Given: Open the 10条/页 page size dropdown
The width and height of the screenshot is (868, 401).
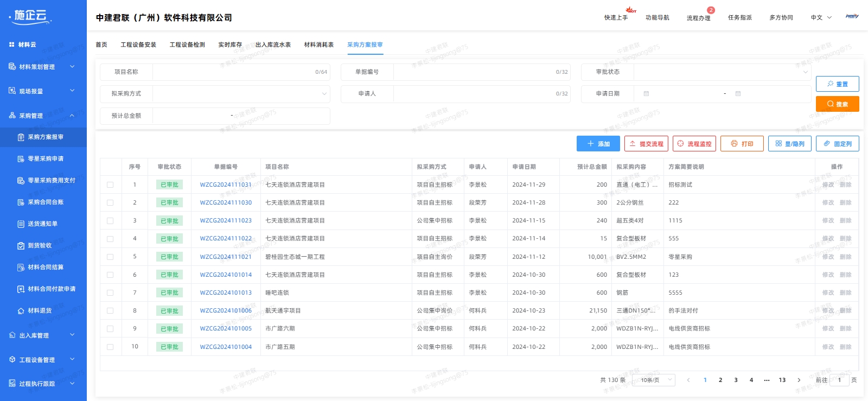Looking at the screenshot, I should point(654,380).
